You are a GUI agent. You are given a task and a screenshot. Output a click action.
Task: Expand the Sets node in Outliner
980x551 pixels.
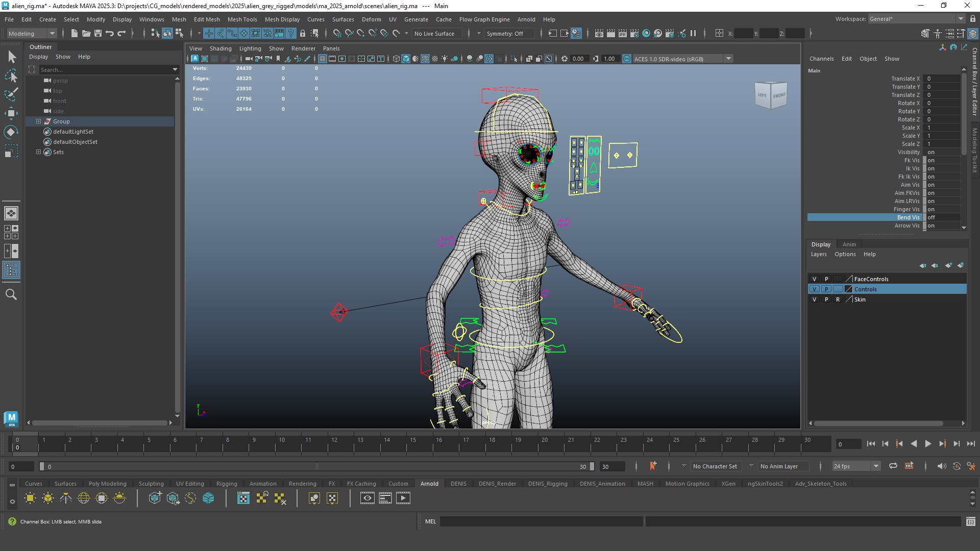click(x=38, y=152)
